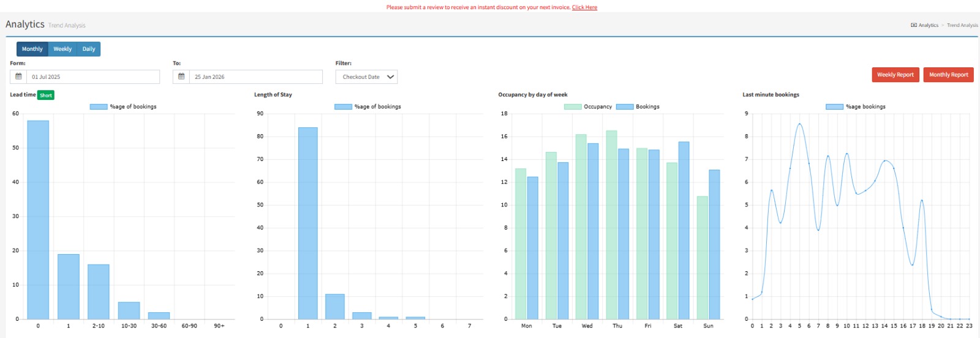Toggle the Length of Stay legend swatch
980x338 pixels.
(x=343, y=107)
